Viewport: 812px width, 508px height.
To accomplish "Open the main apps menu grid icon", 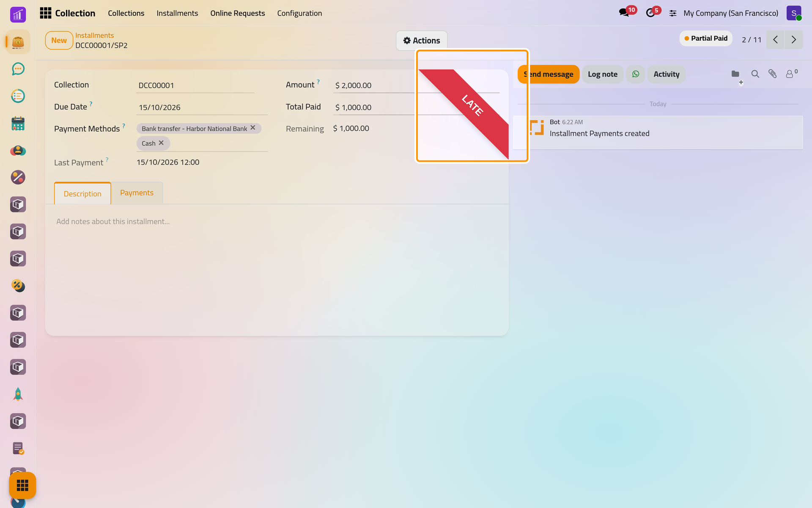I will pos(45,13).
